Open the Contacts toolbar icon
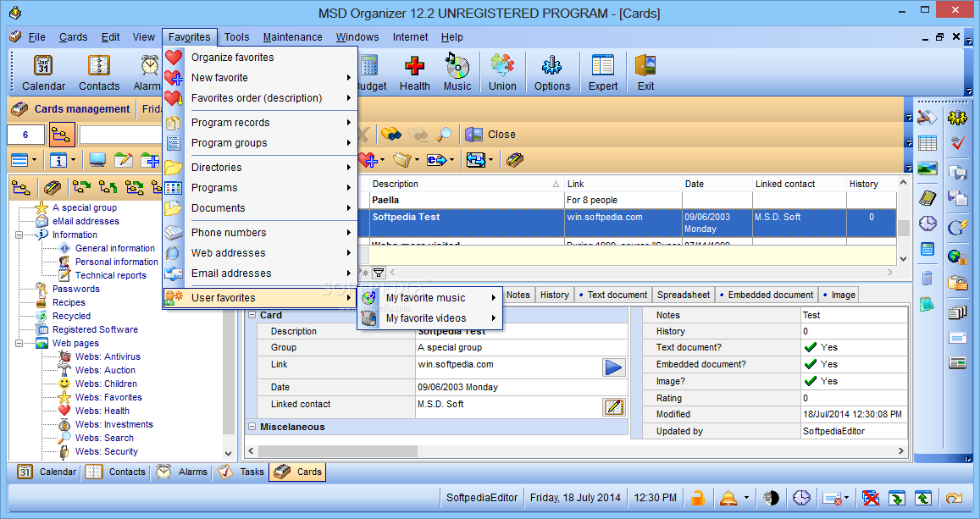 (99, 73)
